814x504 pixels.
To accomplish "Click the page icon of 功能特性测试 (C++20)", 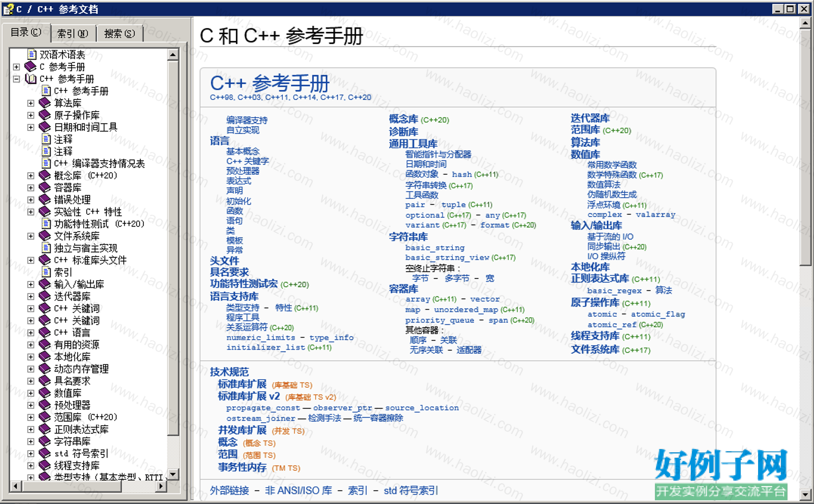I will point(46,224).
